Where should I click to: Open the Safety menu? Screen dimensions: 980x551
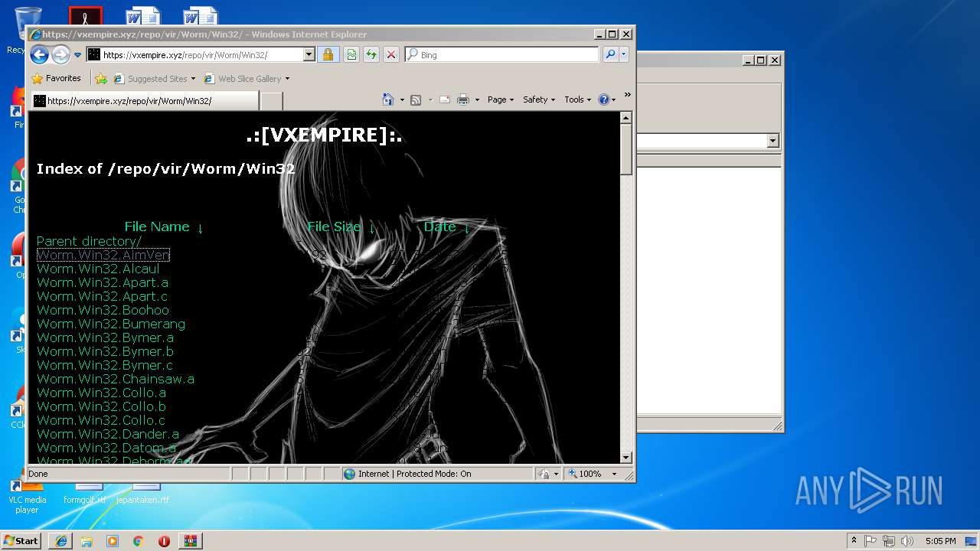[x=539, y=99]
